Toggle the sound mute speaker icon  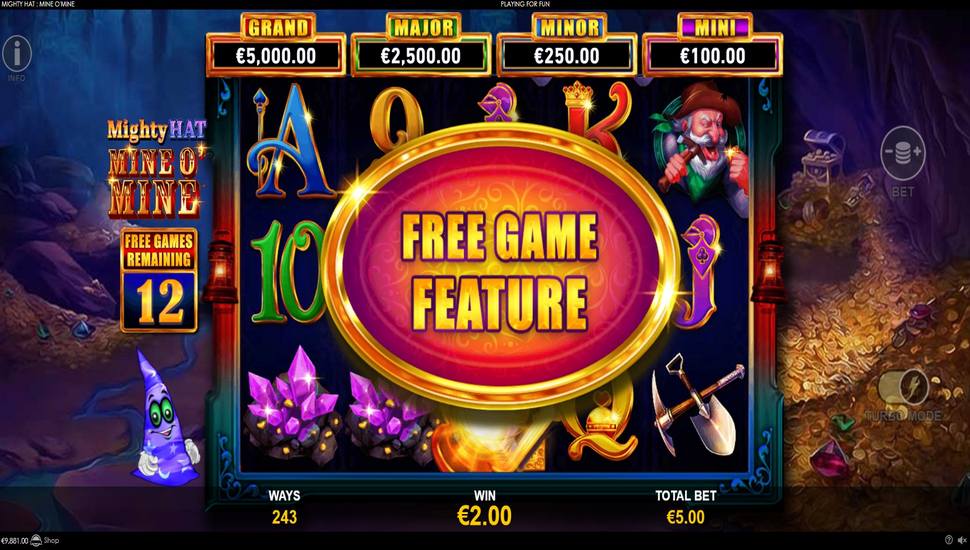coord(962,540)
